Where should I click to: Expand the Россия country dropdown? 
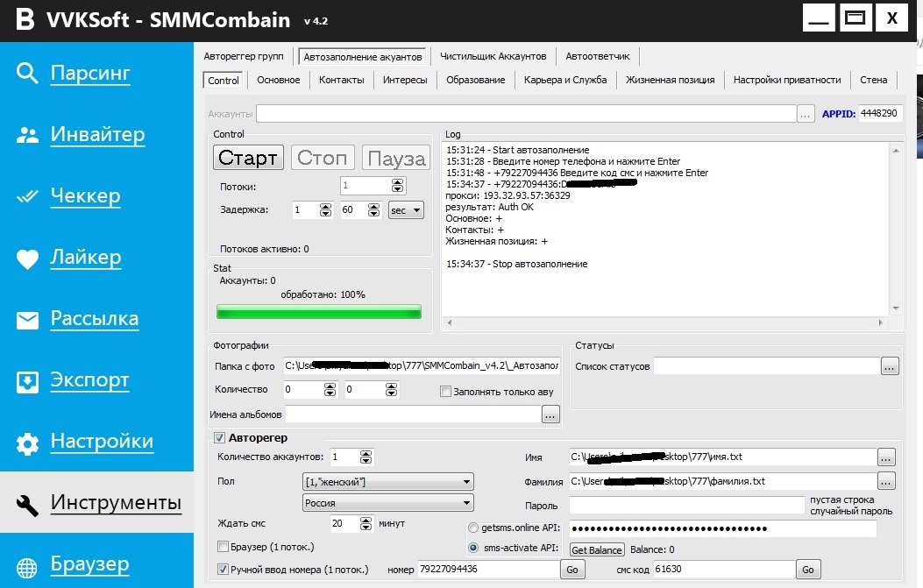point(387,504)
